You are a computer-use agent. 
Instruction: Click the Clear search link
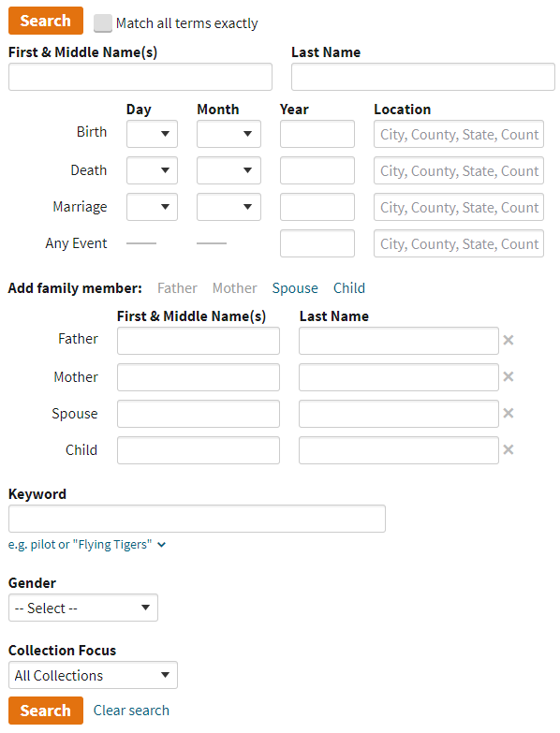tap(131, 711)
